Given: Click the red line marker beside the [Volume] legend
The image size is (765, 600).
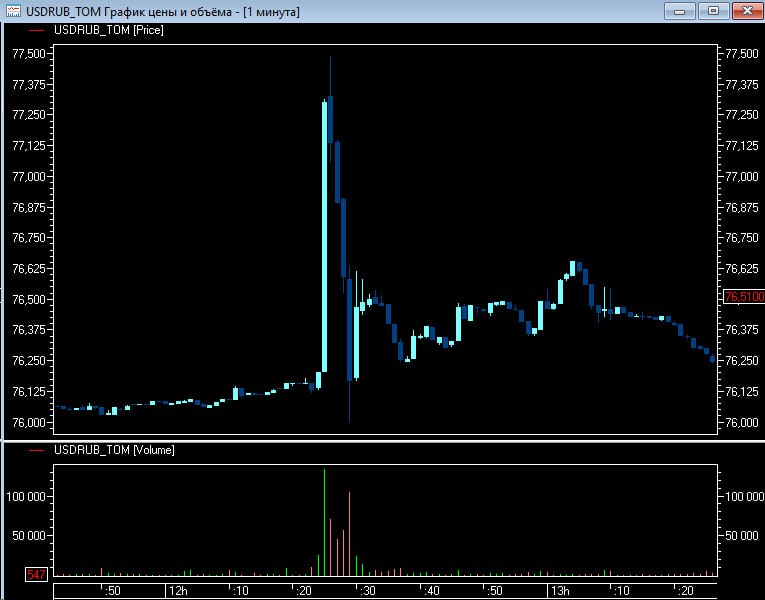Looking at the screenshot, I should point(37,450).
